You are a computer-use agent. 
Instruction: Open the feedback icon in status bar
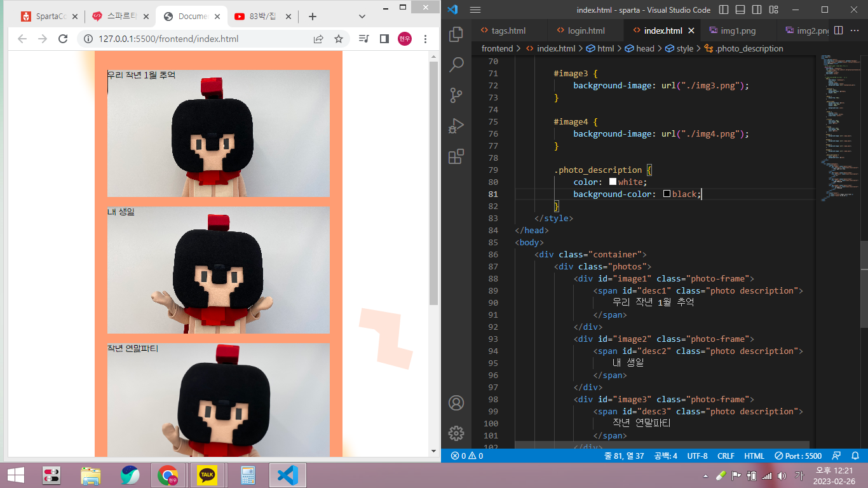click(x=836, y=456)
